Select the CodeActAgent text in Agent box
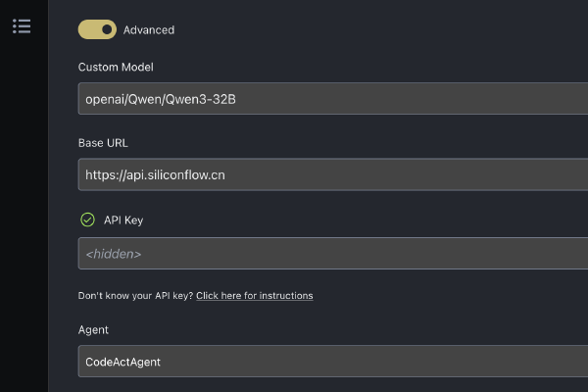Image resolution: width=588 pixels, height=392 pixels. [x=123, y=362]
